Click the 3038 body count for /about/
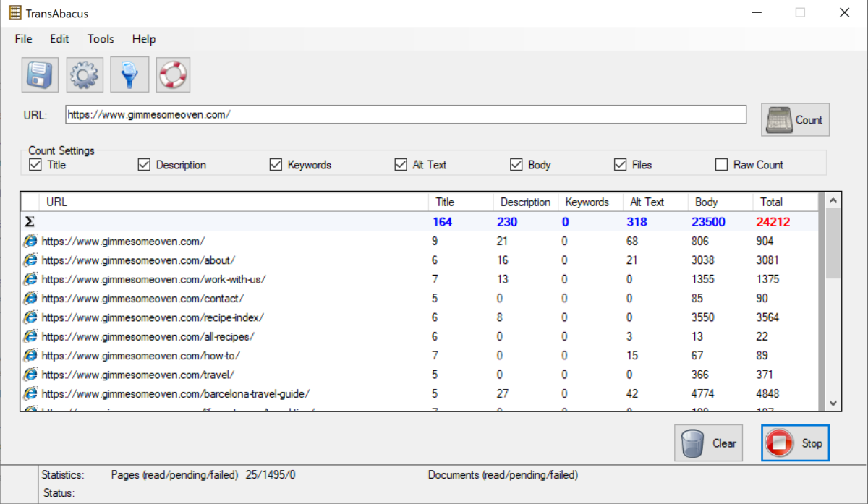 pos(703,260)
